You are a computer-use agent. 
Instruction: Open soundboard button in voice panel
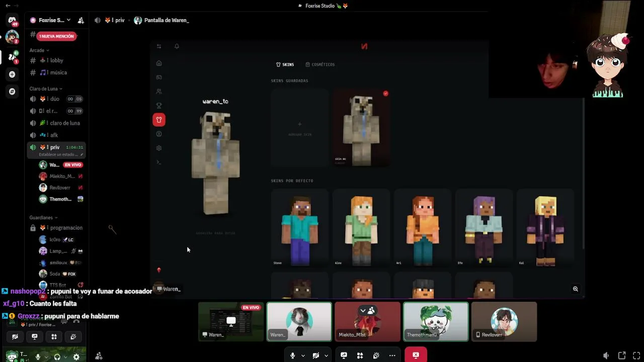point(73,337)
